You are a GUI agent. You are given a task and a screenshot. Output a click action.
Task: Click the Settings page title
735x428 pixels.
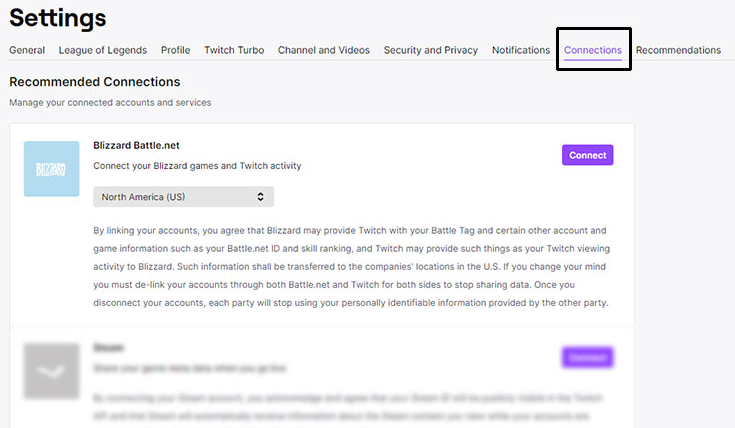point(58,18)
